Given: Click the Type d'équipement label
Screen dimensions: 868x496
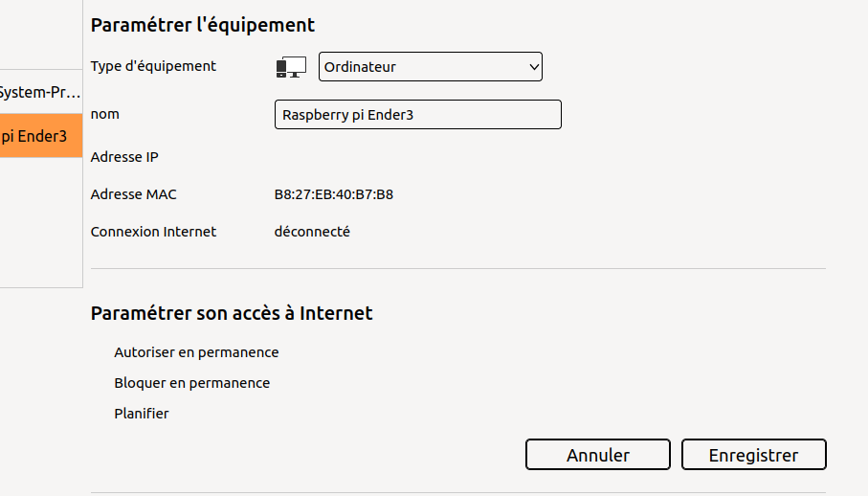Looking at the screenshot, I should pos(153,66).
